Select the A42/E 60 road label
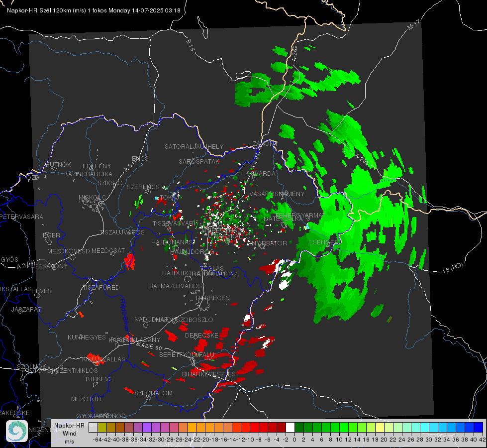The height and width of the screenshot is (448, 487). [149, 346]
